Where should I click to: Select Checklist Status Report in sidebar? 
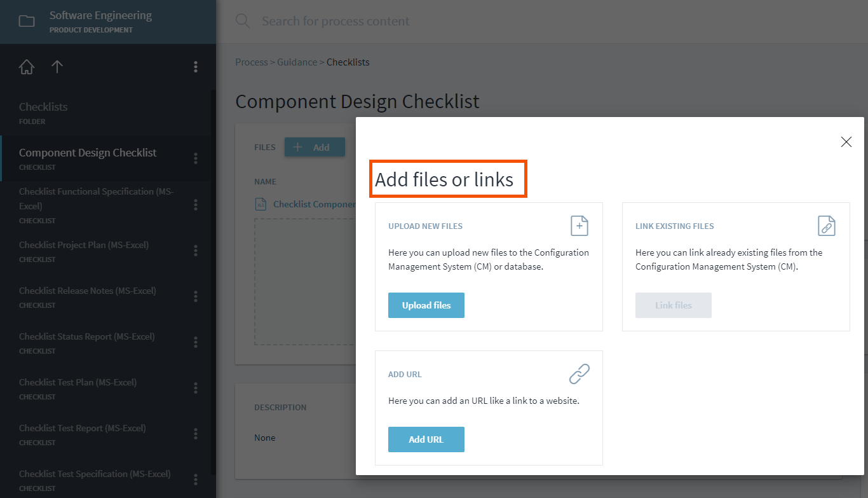pyautogui.click(x=87, y=336)
